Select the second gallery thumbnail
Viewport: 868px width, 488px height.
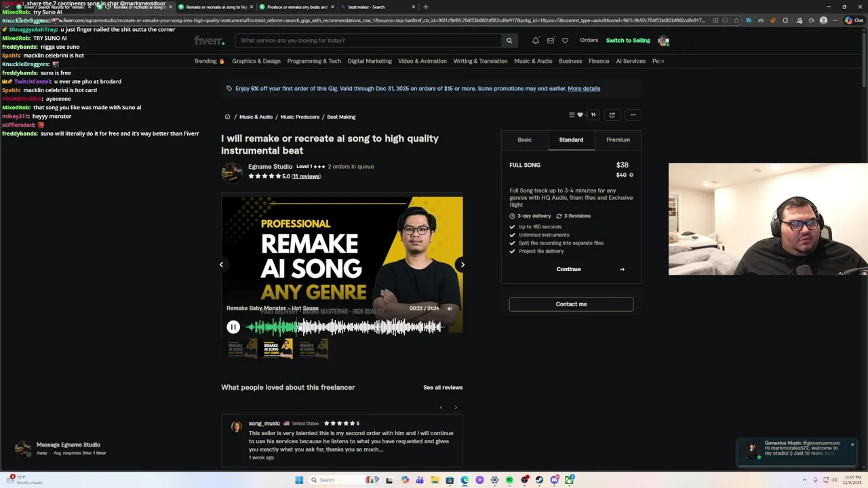(x=278, y=348)
